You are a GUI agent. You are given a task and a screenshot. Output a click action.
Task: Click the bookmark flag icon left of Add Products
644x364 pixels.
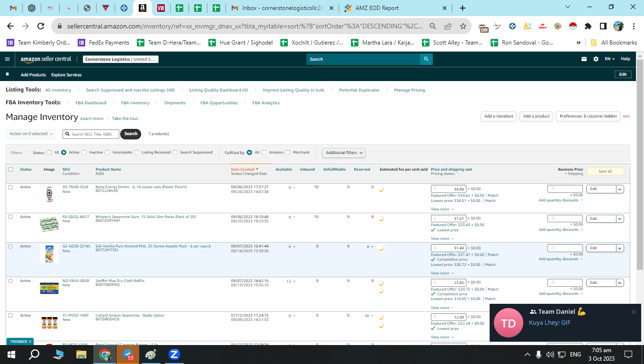click(7, 75)
